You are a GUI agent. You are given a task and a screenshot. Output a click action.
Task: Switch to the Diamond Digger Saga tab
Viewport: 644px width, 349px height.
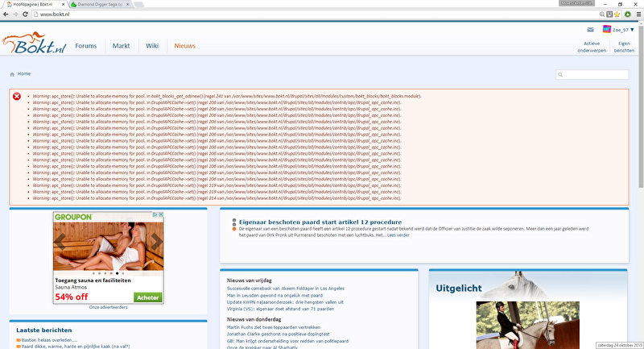pos(100,5)
